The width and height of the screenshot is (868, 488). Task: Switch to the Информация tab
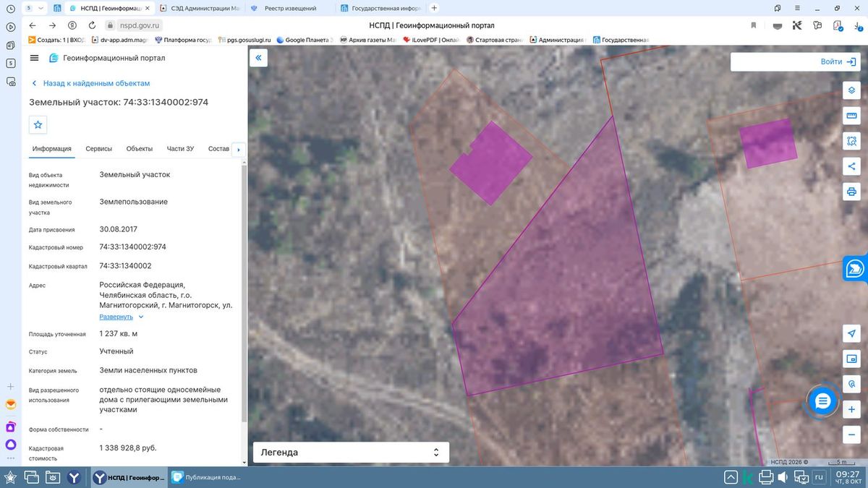click(51, 149)
